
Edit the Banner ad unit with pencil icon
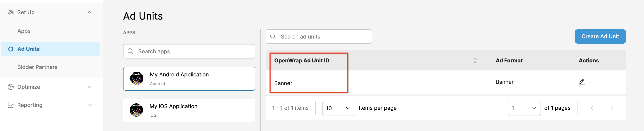[582, 82]
